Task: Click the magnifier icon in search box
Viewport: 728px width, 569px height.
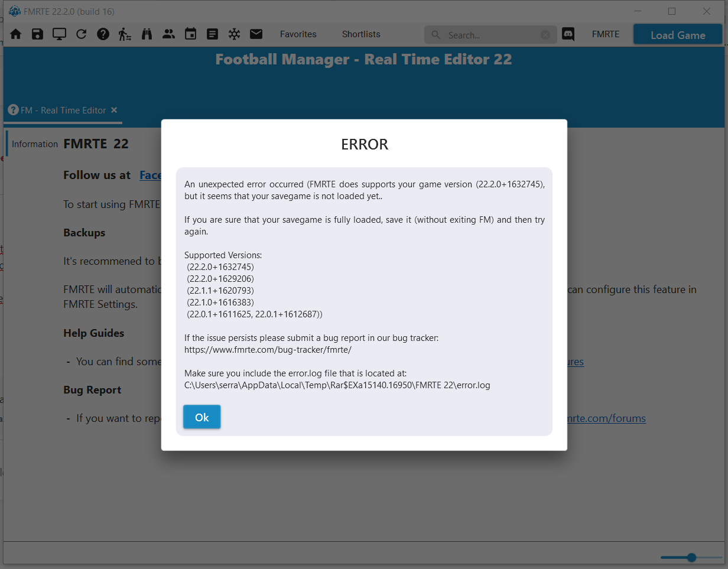Action: 436,35
